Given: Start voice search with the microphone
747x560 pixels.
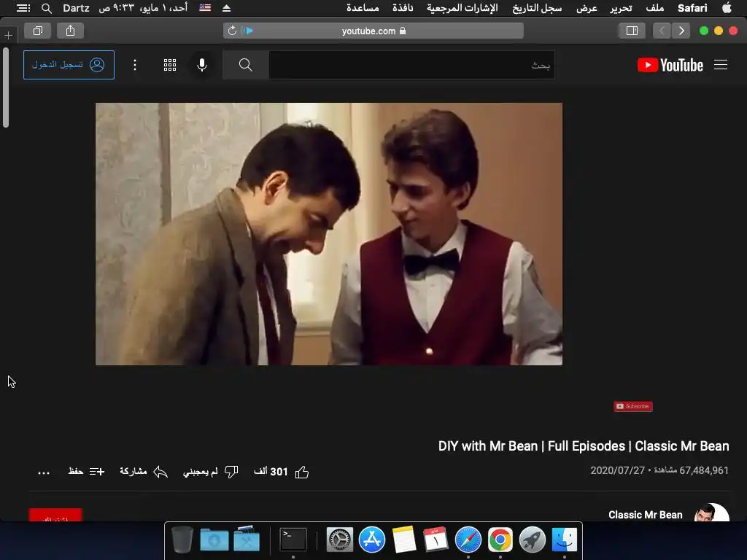Looking at the screenshot, I should tap(202, 65).
